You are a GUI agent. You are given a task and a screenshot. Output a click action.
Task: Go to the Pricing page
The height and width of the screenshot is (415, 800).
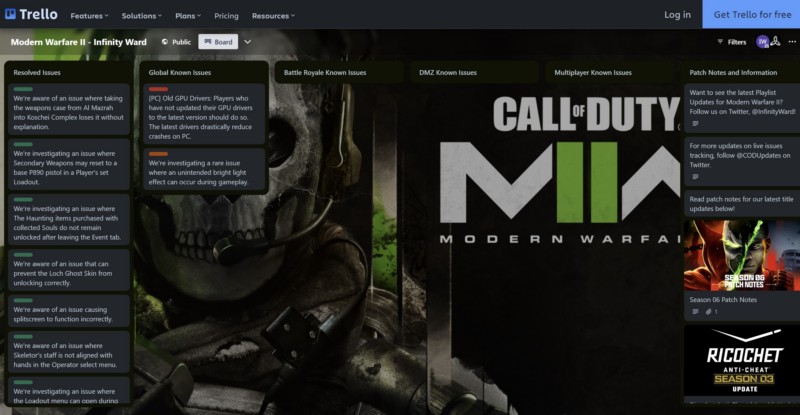[226, 16]
